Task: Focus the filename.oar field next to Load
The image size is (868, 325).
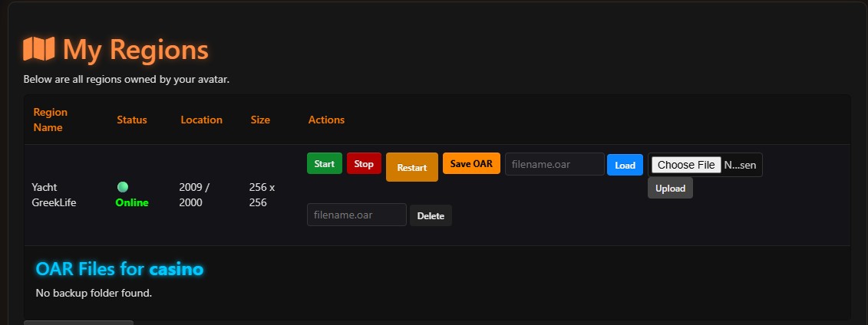Action: click(x=555, y=164)
